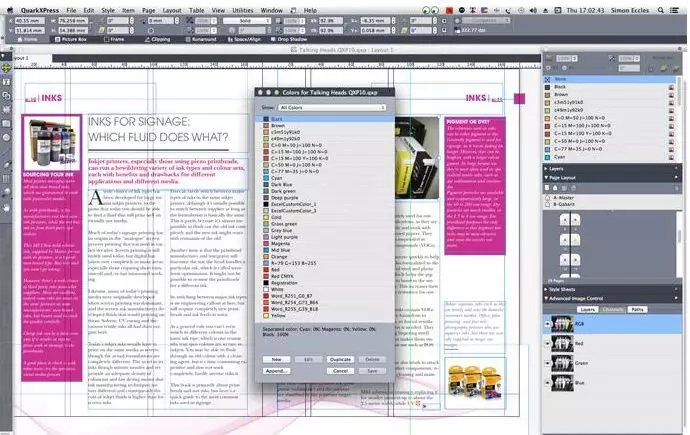Select the Pan hand tool
The image size is (690, 435).
[6, 207]
